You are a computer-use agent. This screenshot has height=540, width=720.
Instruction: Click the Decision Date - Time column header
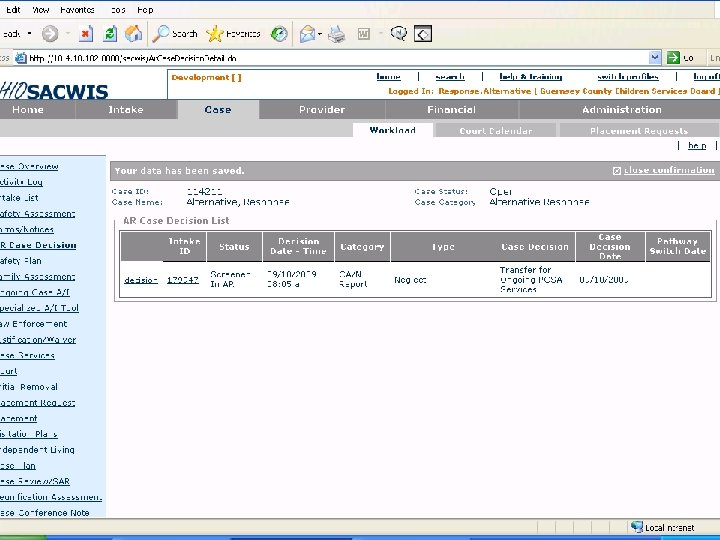[x=298, y=247]
